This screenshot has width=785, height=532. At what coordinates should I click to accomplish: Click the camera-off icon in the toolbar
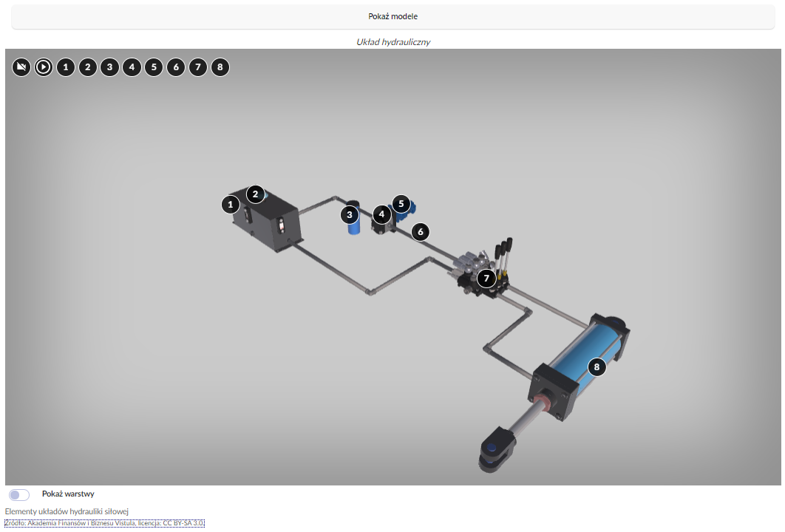click(21, 67)
